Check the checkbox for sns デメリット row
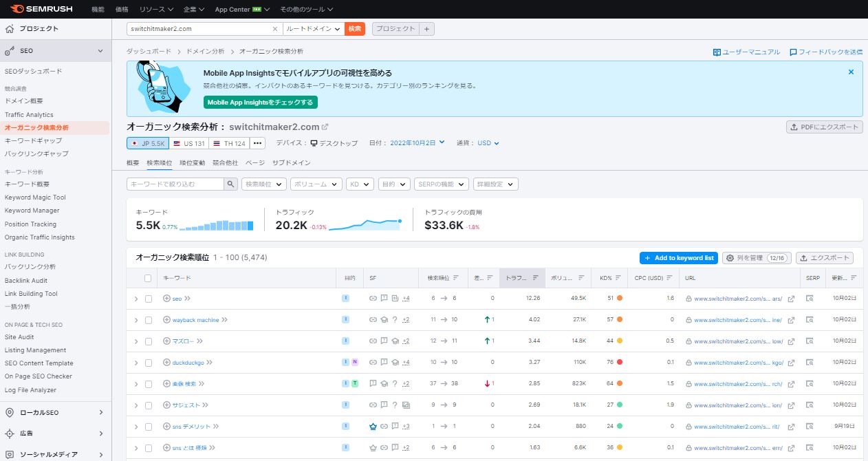This screenshot has width=868, height=461. [148, 427]
